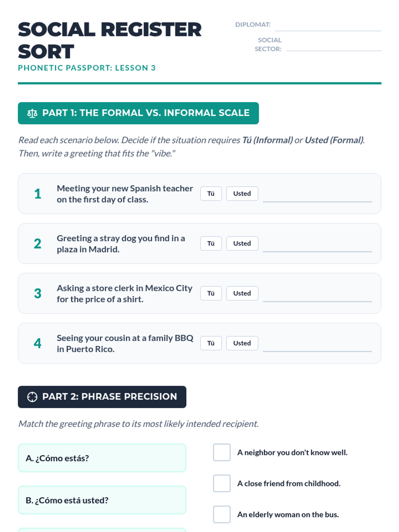Choose Tú for the stray dog scenario
The width and height of the screenshot is (399, 532).
coord(211,243)
